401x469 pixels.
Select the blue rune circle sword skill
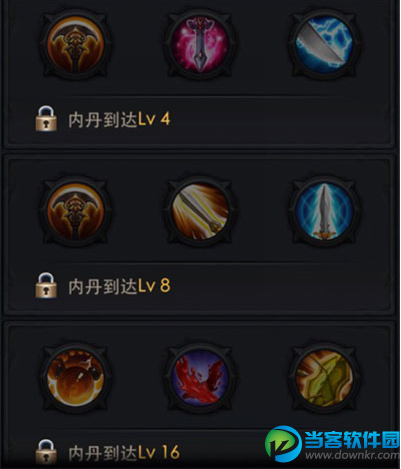(x=324, y=211)
